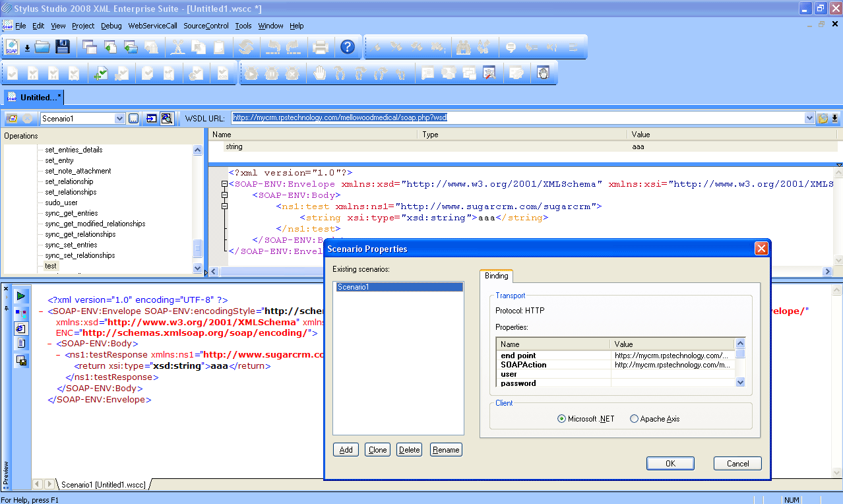The image size is (843, 504).
Task: Select the sudo_user operation
Action: pyautogui.click(x=61, y=203)
